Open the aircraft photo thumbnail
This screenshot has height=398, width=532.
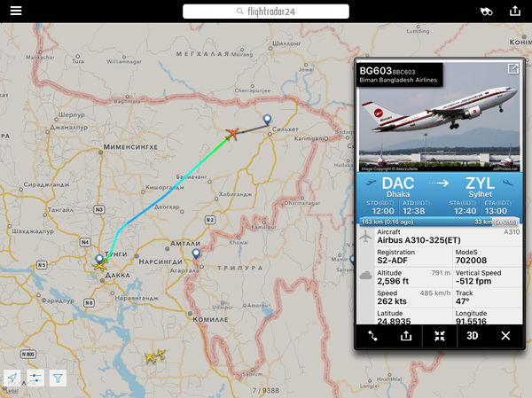(440, 117)
